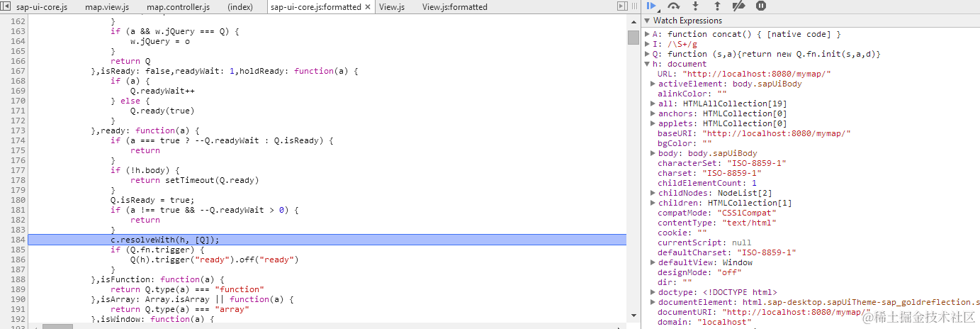Screen dimensions: 980x329
Task: Click the horizontal scrollbar thumb of code editor
Action: [57, 326]
